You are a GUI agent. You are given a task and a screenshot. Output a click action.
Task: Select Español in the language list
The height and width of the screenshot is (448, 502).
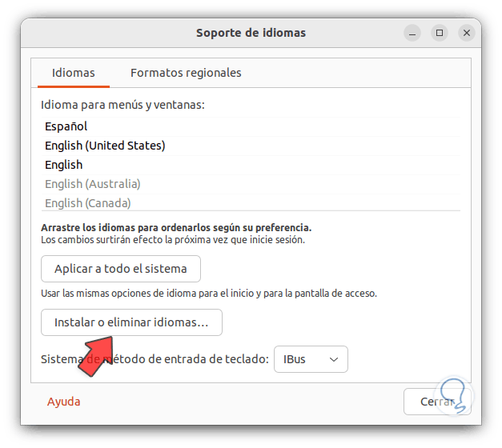251,126
